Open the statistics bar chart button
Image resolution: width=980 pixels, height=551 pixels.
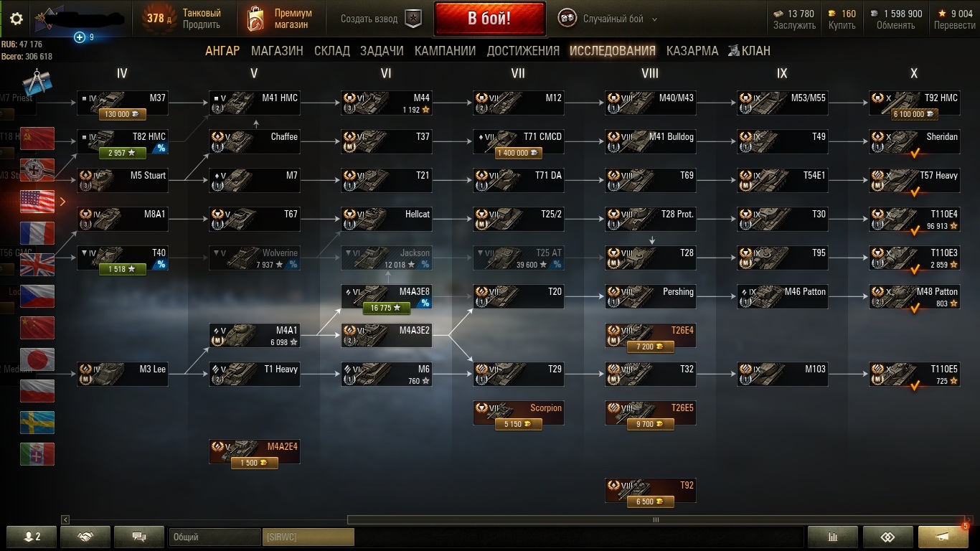[x=833, y=537]
